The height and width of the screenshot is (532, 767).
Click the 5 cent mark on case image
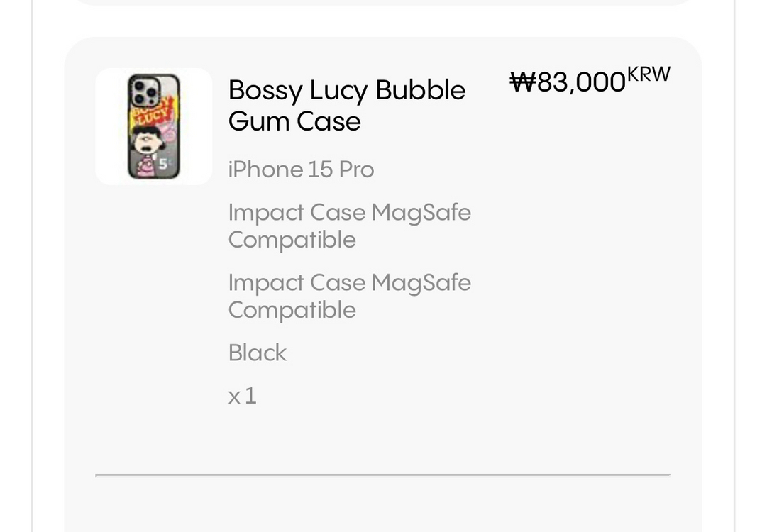pyautogui.click(x=162, y=165)
